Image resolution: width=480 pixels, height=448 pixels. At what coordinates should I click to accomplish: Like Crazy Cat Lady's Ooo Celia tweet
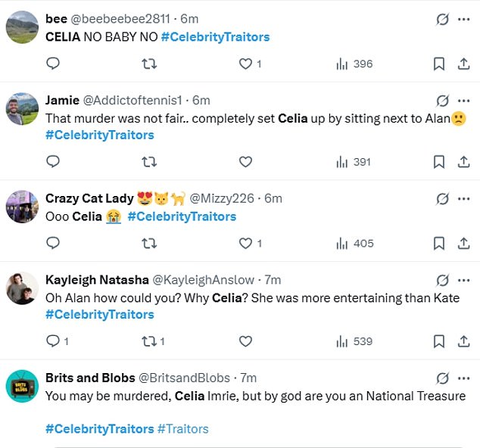[245, 244]
